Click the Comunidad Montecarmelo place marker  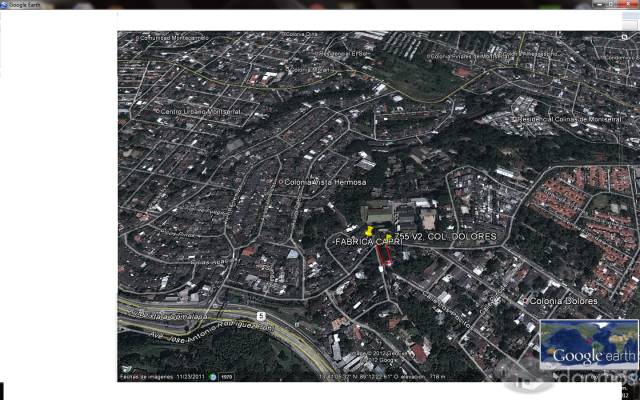pyautogui.click(x=137, y=38)
